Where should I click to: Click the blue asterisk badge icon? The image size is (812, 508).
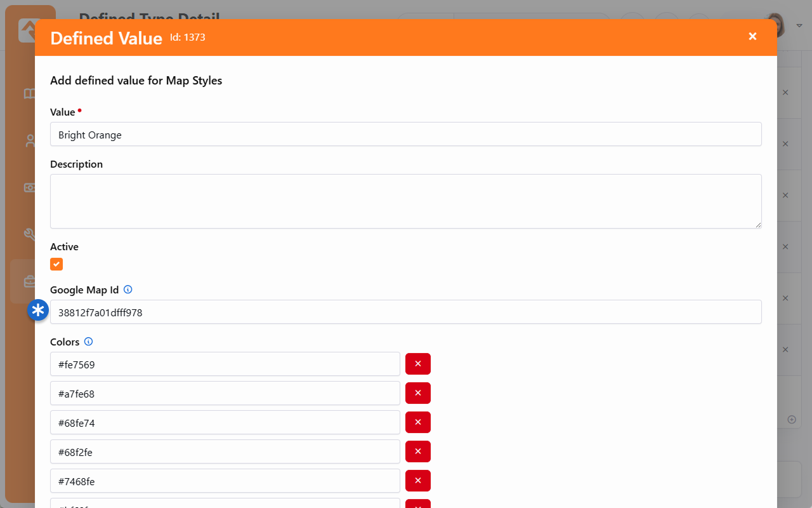point(39,310)
